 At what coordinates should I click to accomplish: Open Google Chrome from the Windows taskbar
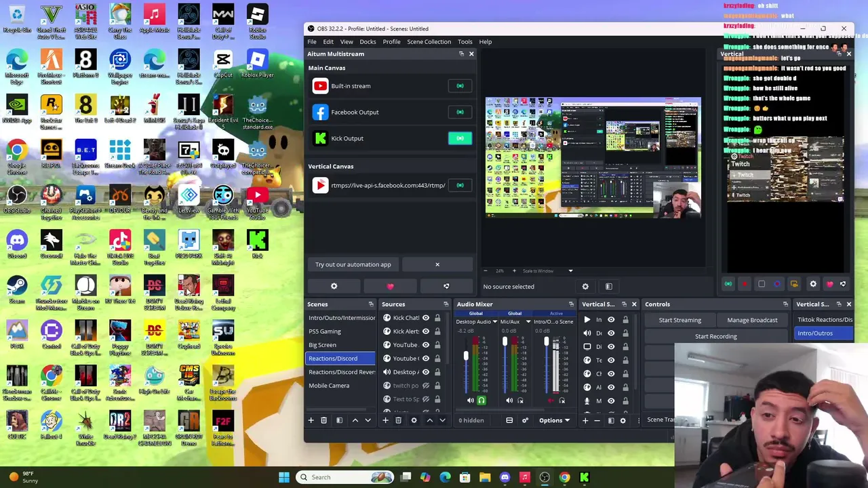tap(564, 477)
